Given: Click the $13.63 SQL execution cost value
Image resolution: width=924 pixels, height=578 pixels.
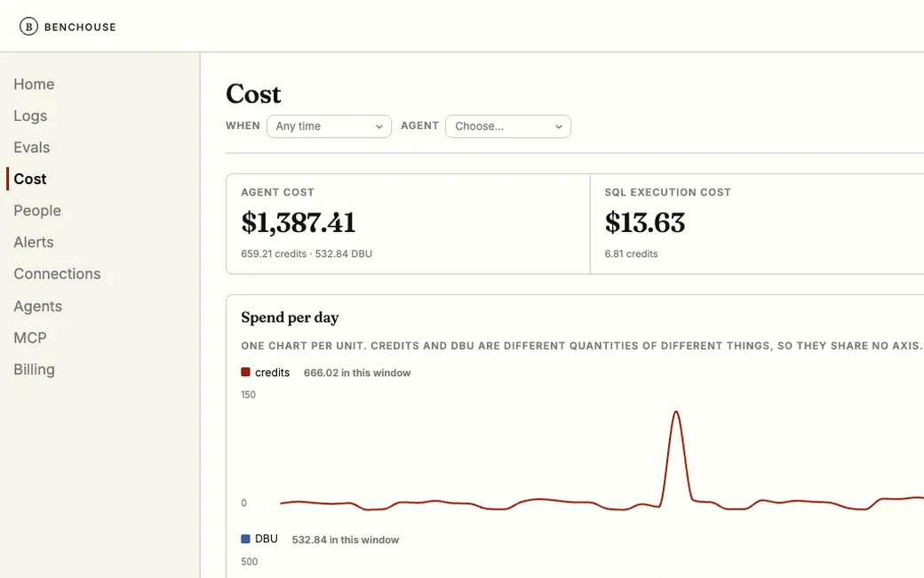Looking at the screenshot, I should (x=645, y=223).
